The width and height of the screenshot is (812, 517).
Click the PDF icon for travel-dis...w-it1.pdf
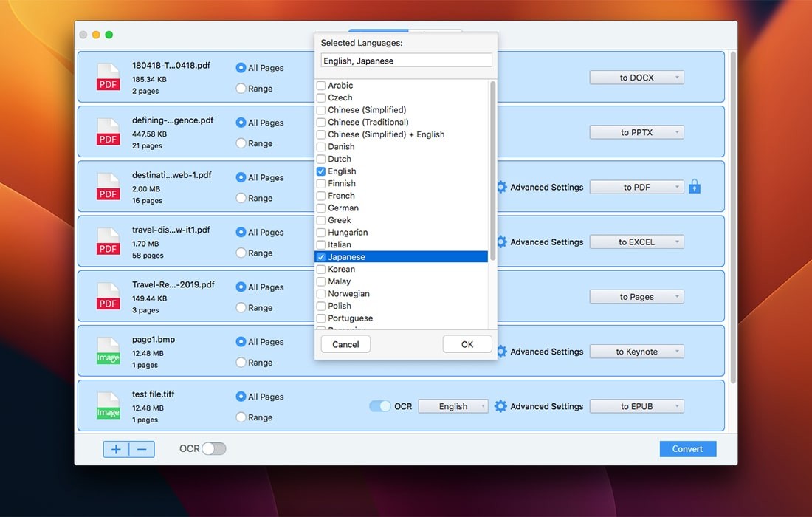point(108,242)
